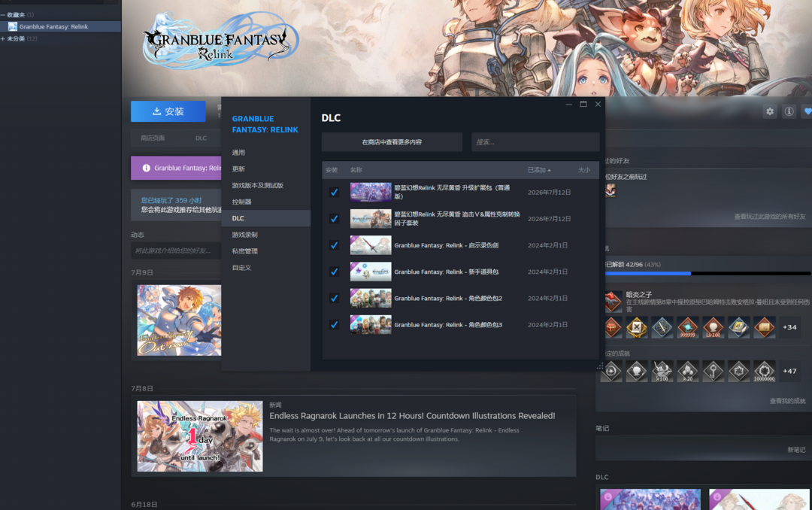The height and width of the screenshot is (510, 812).
Task: Toggle 角色颜色包3 DLC checkbox
Action: coord(334,324)
